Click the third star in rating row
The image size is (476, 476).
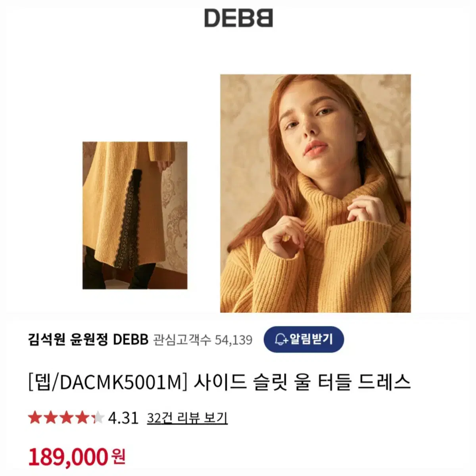click(x=66, y=418)
